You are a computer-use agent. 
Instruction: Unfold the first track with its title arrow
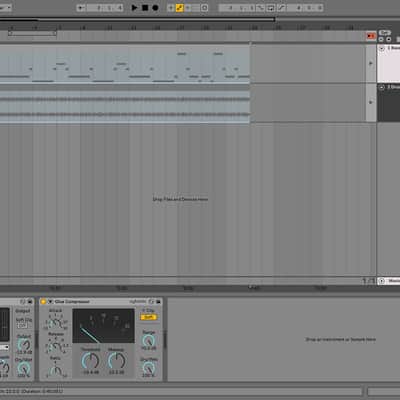click(382, 48)
